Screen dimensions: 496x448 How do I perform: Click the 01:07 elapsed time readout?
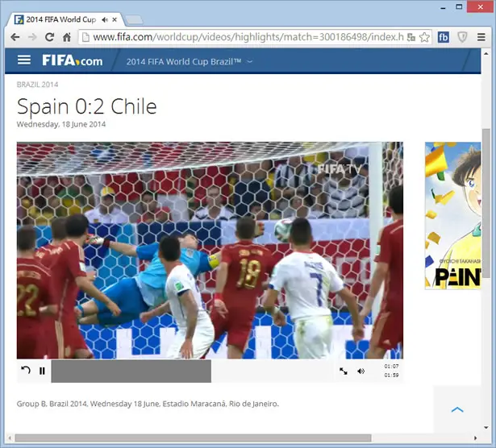point(391,366)
